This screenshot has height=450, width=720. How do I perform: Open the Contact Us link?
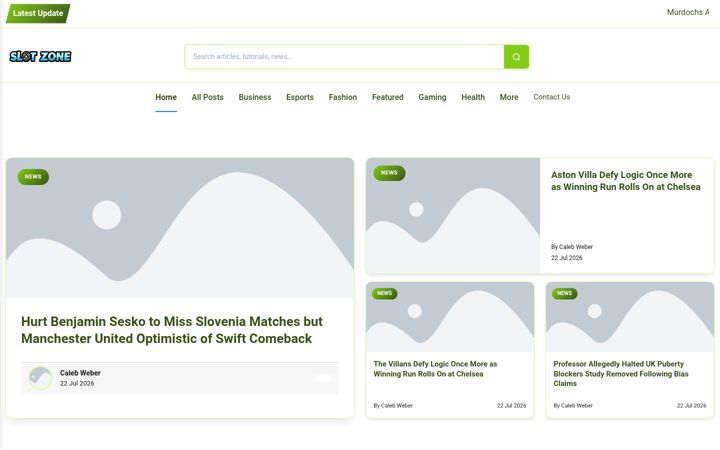point(551,97)
